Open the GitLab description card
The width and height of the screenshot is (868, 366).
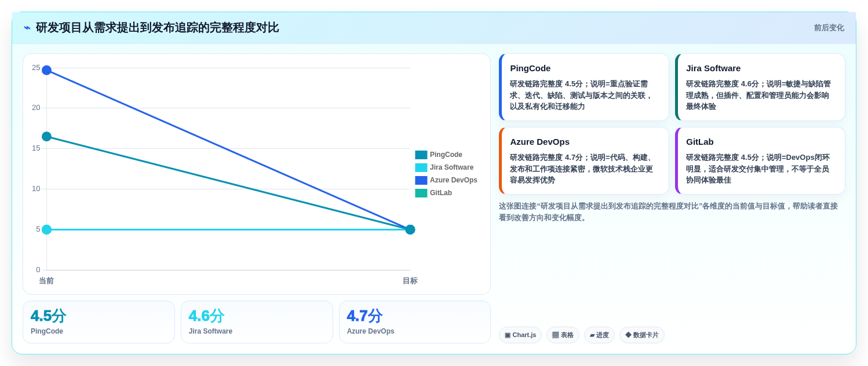[x=760, y=160]
